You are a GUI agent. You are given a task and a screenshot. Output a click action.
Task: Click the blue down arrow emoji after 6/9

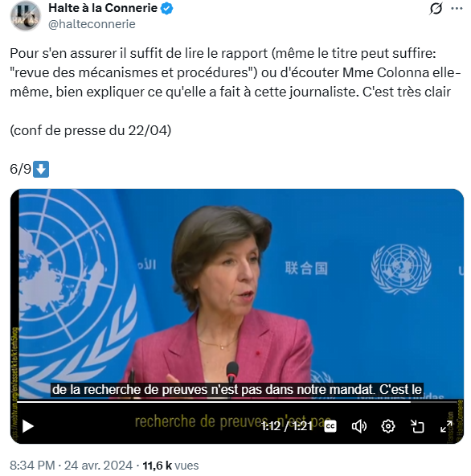(41, 169)
